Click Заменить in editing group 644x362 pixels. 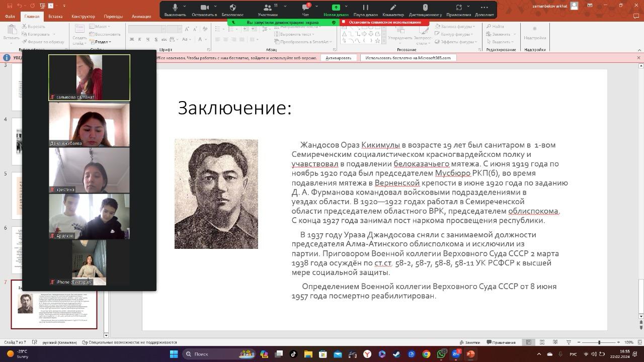(501, 34)
